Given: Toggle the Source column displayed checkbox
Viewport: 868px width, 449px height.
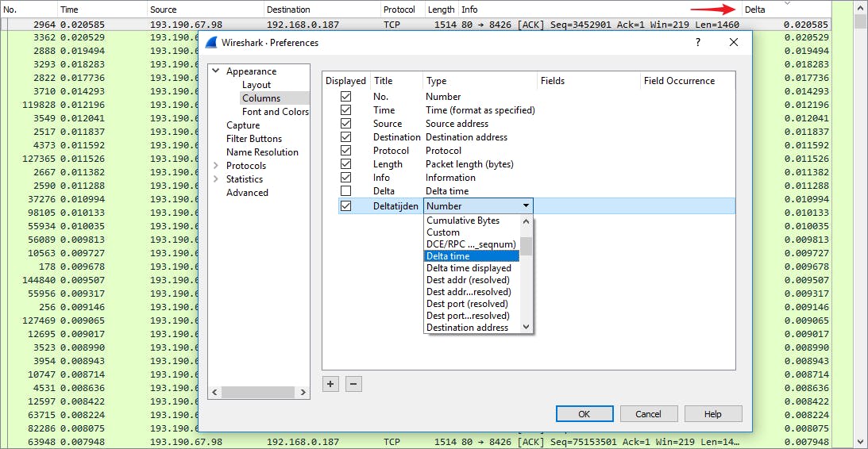Looking at the screenshot, I should point(346,123).
